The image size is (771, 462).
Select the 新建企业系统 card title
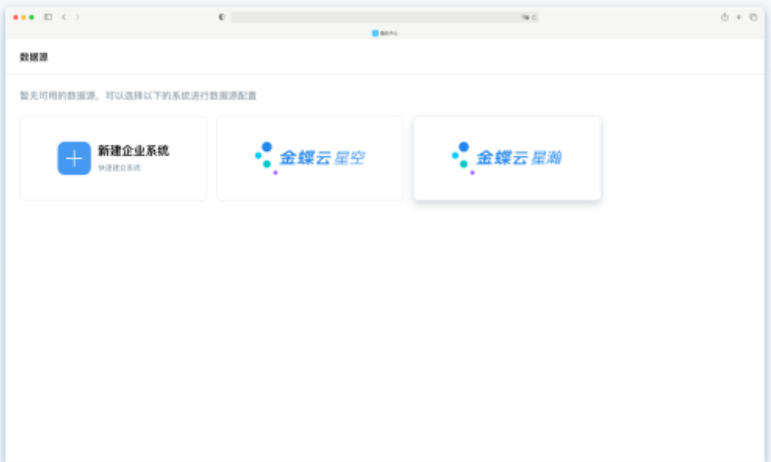click(x=133, y=151)
